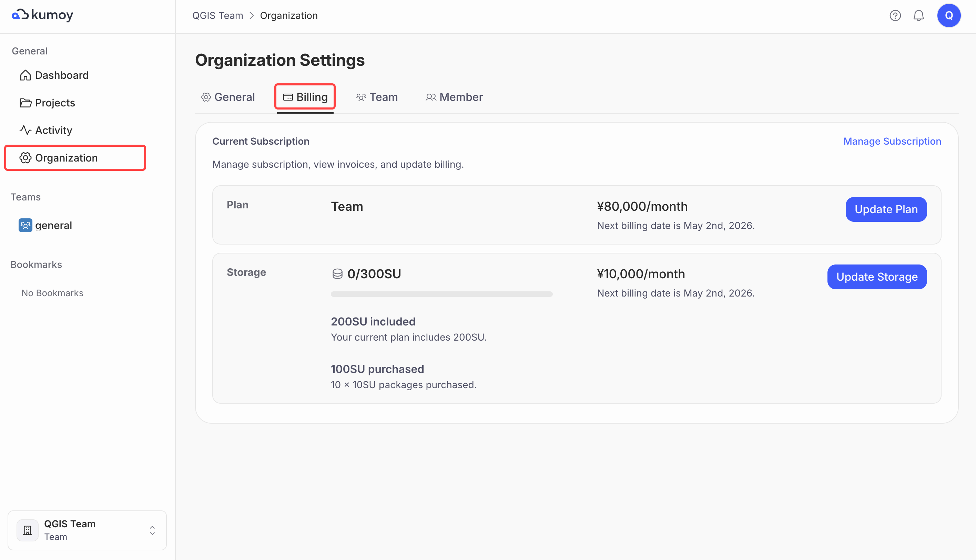The height and width of the screenshot is (560, 976).
Task: Switch to the Member tab
Action: (x=454, y=97)
